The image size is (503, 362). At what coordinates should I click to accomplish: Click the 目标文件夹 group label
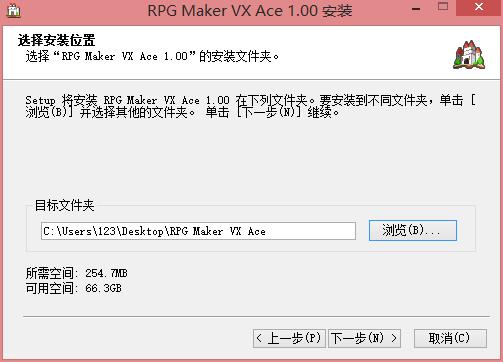pos(65,205)
